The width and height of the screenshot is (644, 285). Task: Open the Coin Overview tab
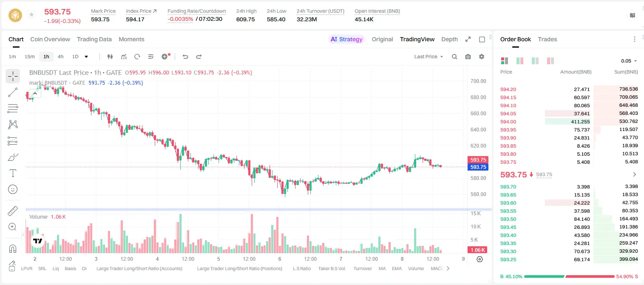(x=50, y=39)
